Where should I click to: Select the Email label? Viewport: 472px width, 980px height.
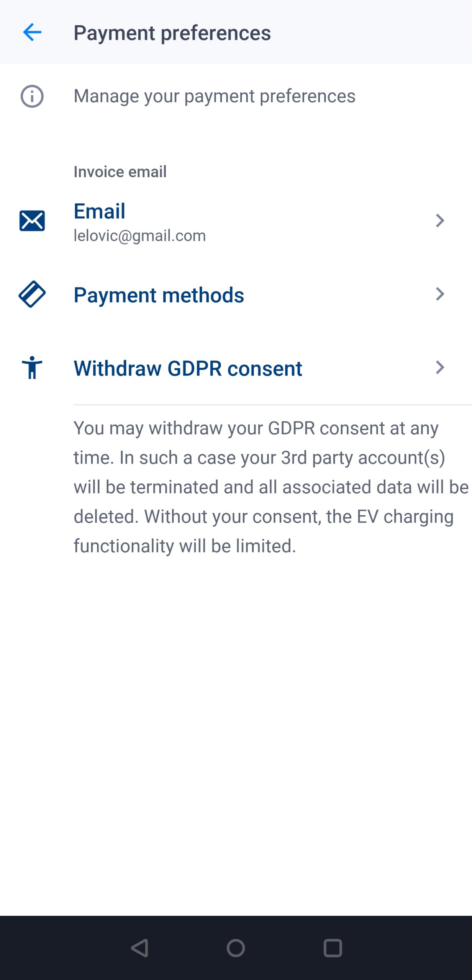click(x=100, y=211)
